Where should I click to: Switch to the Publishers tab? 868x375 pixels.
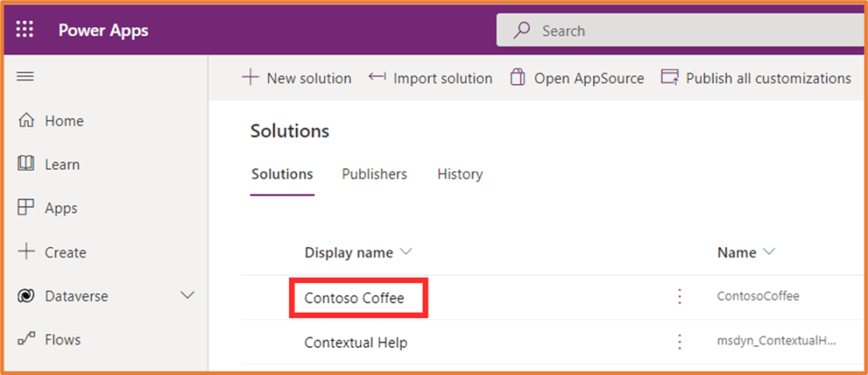point(374,174)
